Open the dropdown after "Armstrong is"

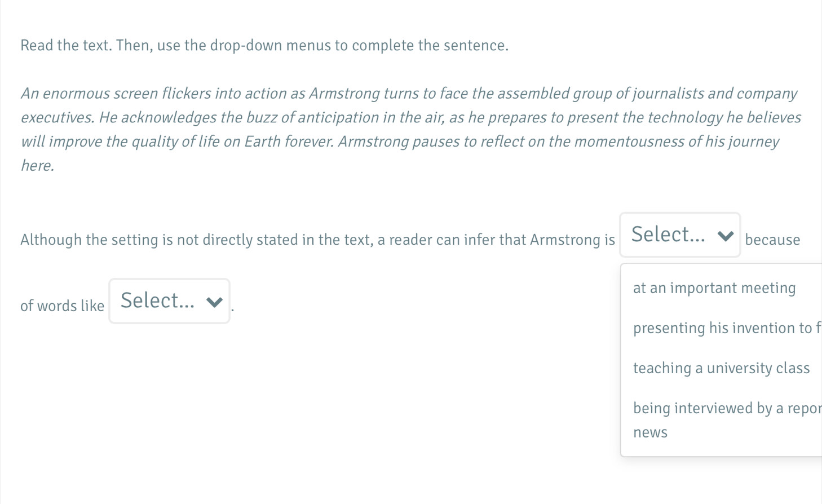coord(680,235)
